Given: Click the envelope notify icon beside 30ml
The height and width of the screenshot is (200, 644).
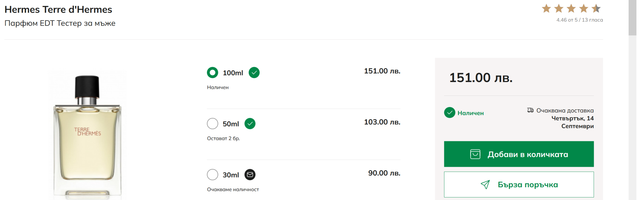Looking at the screenshot, I should point(250,175).
